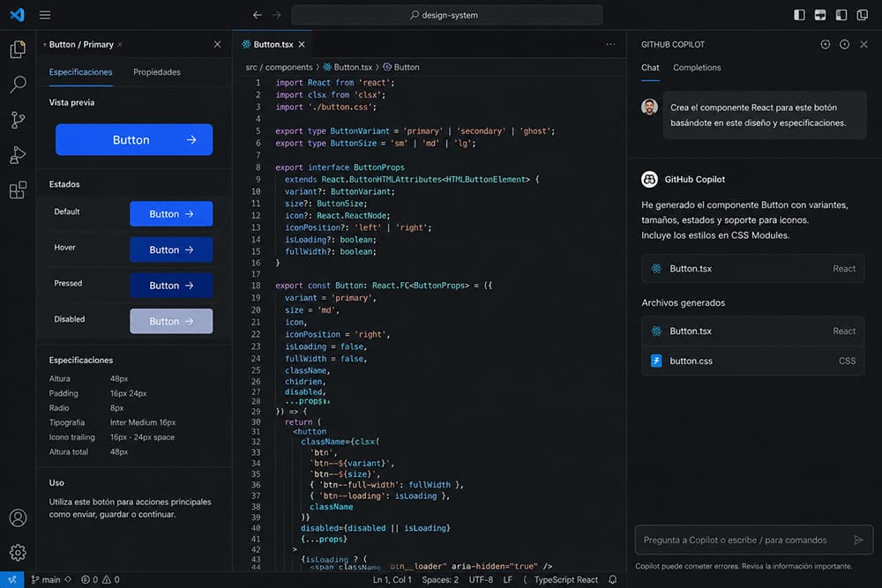Click the Pressed state Button

[x=171, y=286]
